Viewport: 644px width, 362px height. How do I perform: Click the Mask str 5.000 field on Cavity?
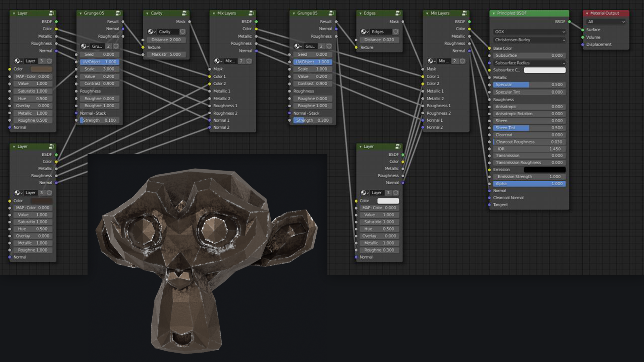166,54
